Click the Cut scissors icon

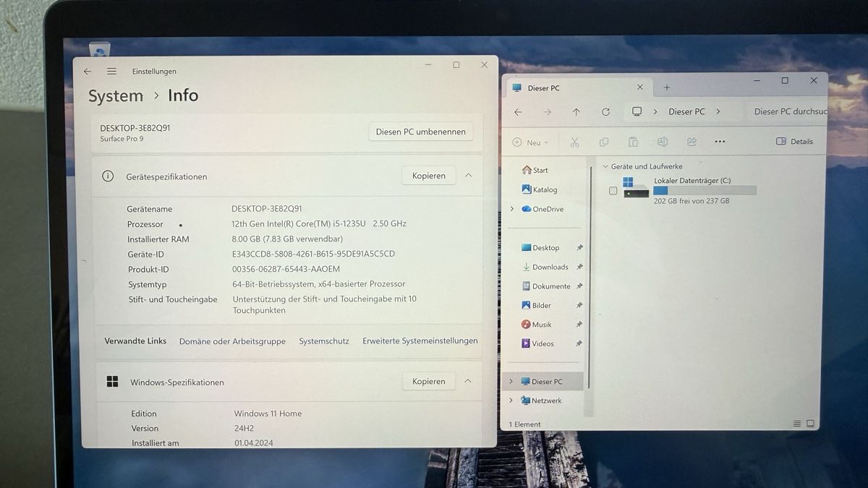point(575,142)
